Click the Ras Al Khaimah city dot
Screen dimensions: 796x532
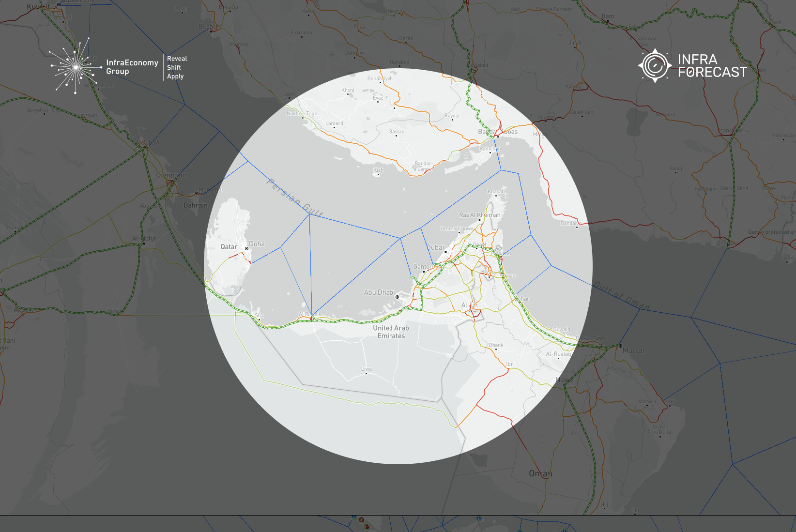click(x=480, y=220)
